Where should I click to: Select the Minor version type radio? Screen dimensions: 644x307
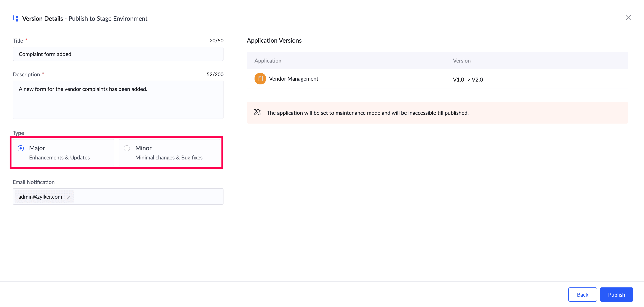click(x=127, y=148)
